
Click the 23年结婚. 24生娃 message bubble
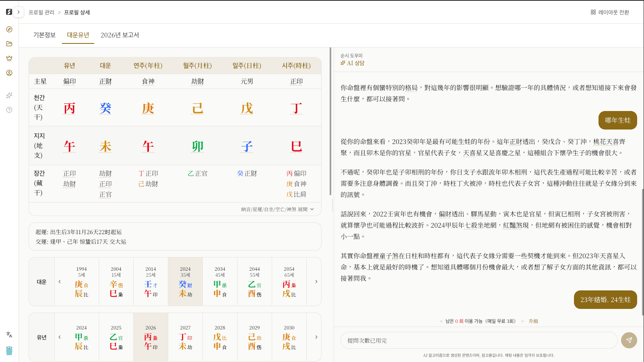click(x=605, y=300)
